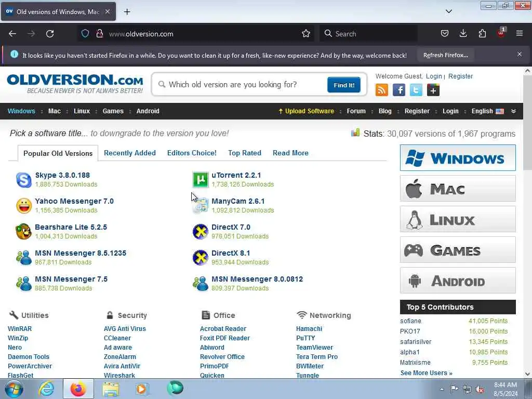Click the Firefox Search box
This screenshot has width=532, height=399.
click(368, 34)
